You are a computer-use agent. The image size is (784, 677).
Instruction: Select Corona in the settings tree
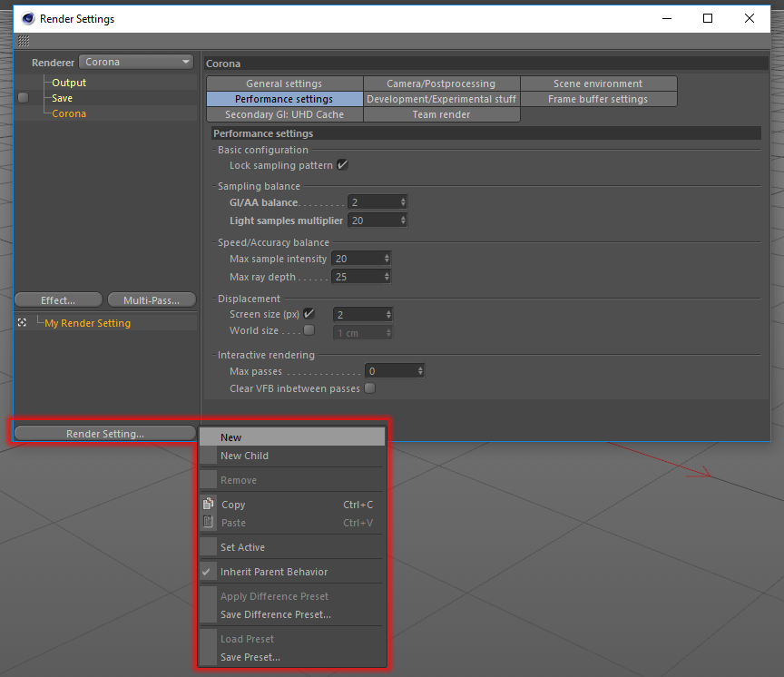pyautogui.click(x=69, y=113)
